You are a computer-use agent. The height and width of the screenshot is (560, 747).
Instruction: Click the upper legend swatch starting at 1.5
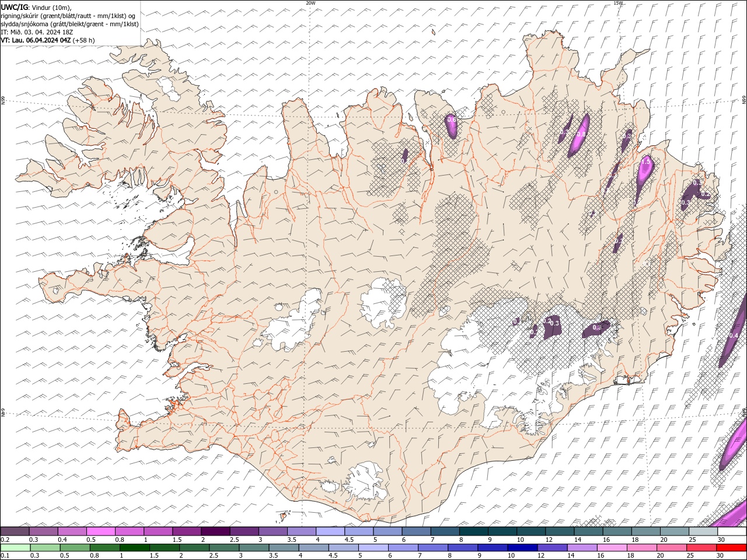186,531
